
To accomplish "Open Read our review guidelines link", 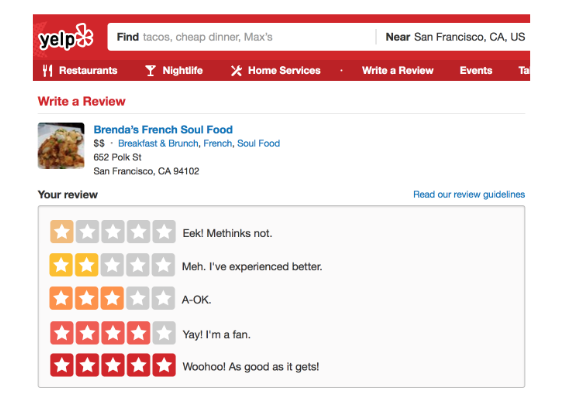I will [469, 195].
